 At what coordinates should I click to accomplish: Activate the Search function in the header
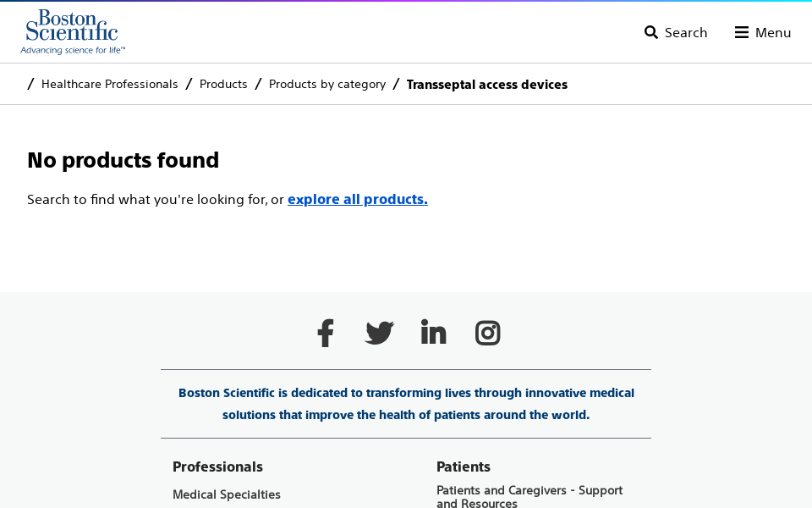pos(676,31)
